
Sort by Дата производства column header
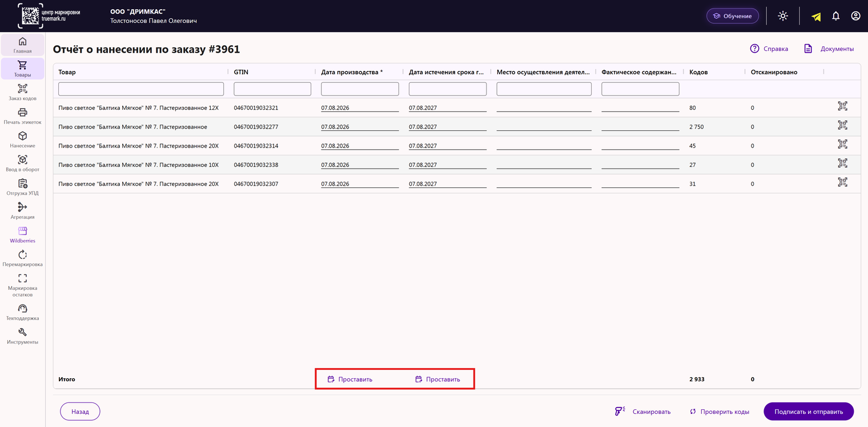pos(352,72)
